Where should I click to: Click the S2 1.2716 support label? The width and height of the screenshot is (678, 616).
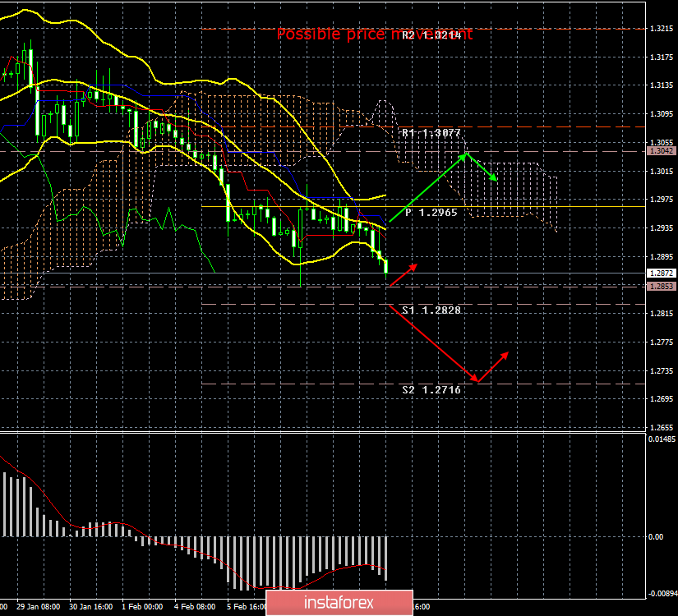(x=431, y=389)
